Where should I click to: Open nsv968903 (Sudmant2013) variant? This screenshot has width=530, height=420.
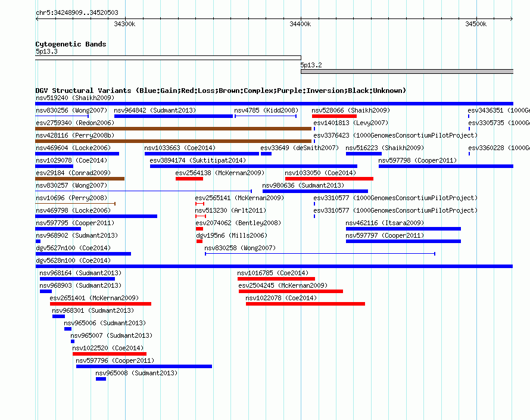(x=80, y=285)
